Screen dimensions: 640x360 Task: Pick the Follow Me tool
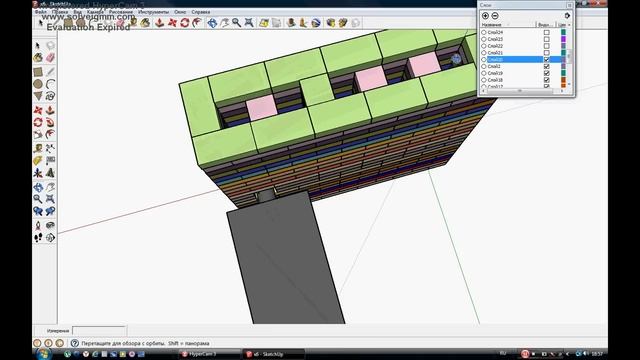(x=50, y=122)
